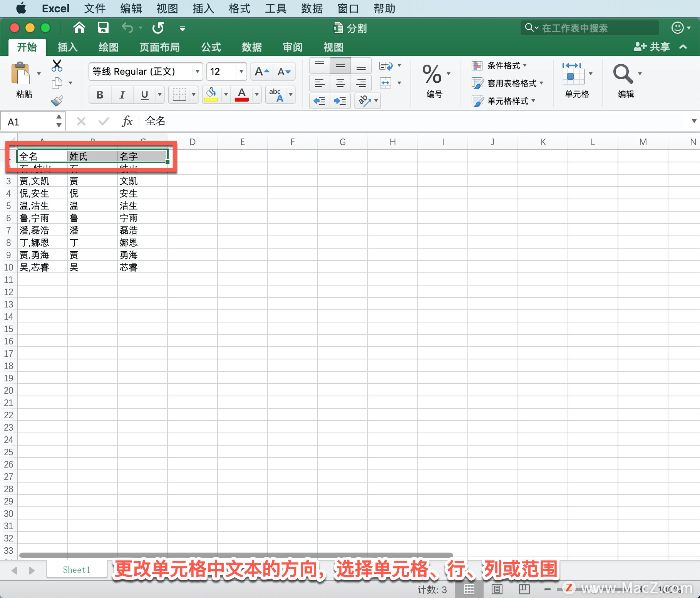The image size is (700, 598).
Task: Cut selection with the scissors icon
Action: [57, 66]
